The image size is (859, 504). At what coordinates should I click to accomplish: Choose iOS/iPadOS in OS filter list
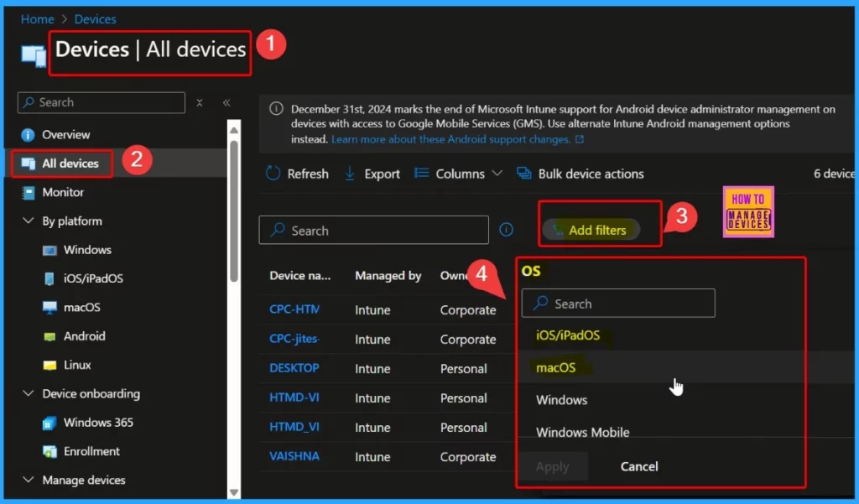(568, 335)
